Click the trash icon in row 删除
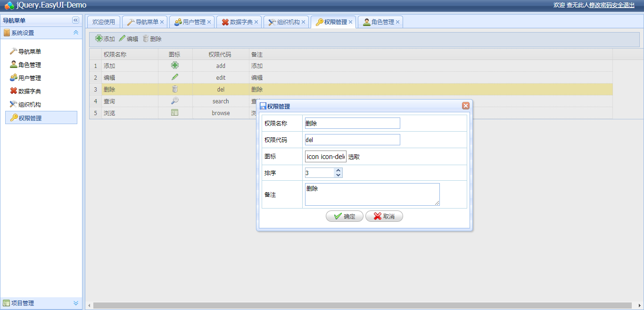The width and height of the screenshot is (644, 310). (x=175, y=89)
